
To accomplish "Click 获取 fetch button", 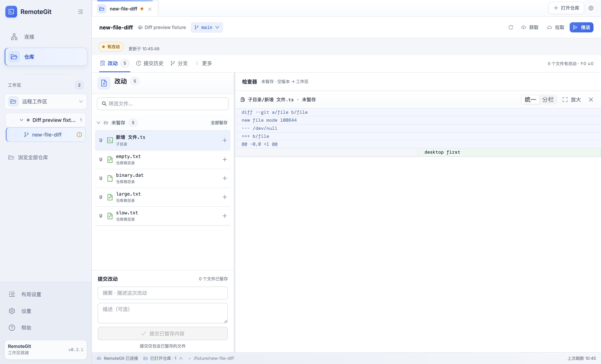I will pyautogui.click(x=530, y=27).
